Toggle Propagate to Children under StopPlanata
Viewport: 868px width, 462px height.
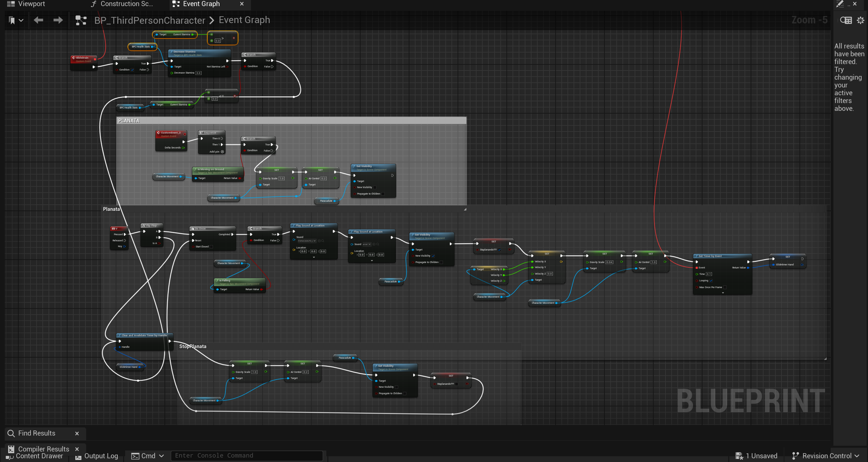tap(405, 394)
